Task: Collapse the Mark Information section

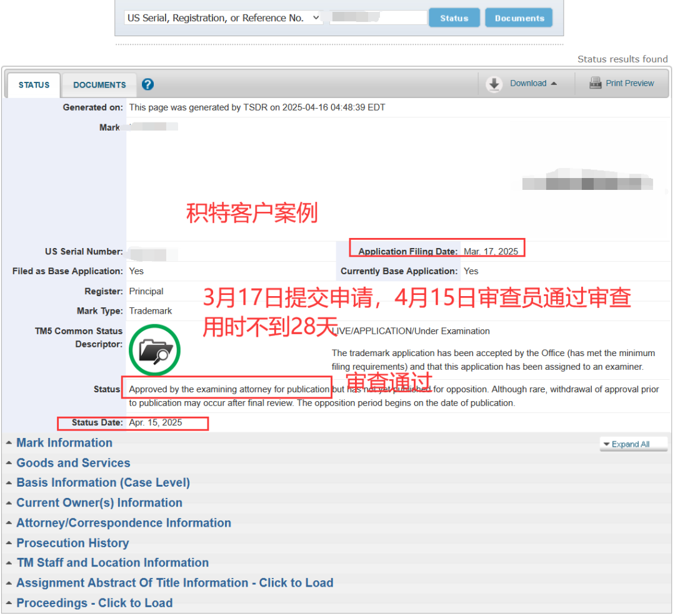Action: (x=64, y=443)
